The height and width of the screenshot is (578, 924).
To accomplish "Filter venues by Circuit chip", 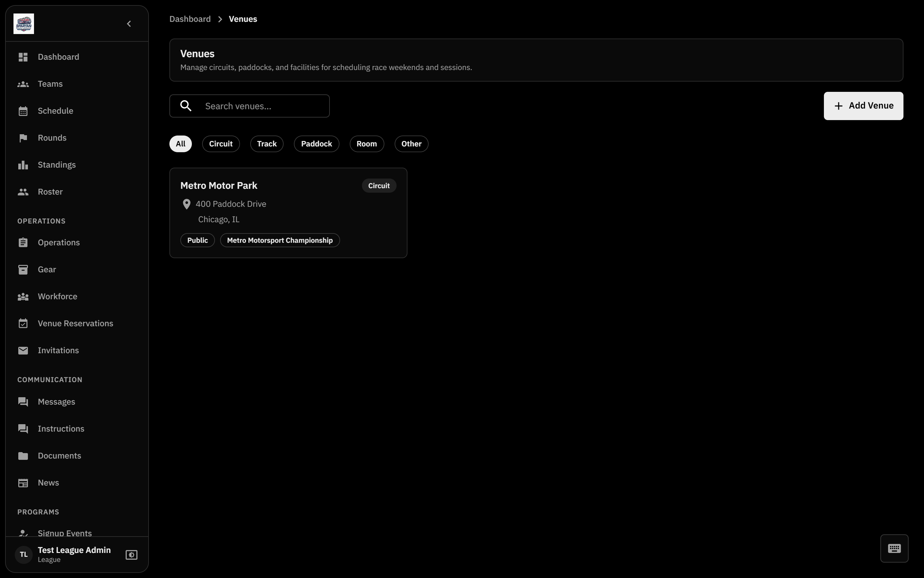I will pyautogui.click(x=221, y=144).
